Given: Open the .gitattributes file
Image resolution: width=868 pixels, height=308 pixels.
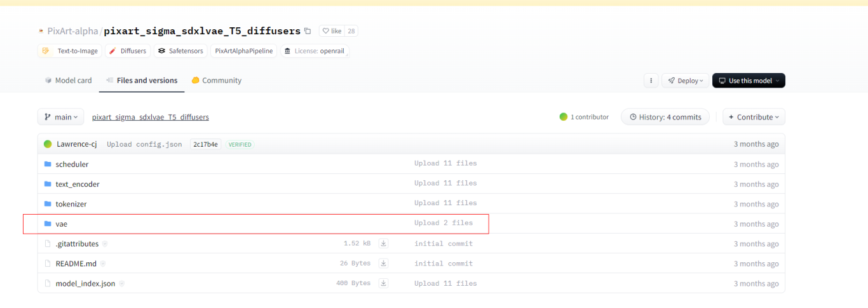Looking at the screenshot, I should click(77, 244).
